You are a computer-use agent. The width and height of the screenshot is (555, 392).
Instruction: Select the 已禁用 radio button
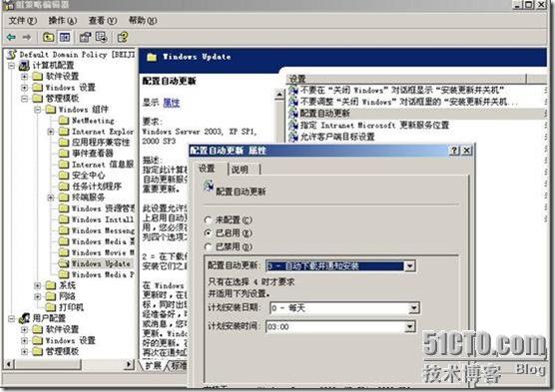209,246
